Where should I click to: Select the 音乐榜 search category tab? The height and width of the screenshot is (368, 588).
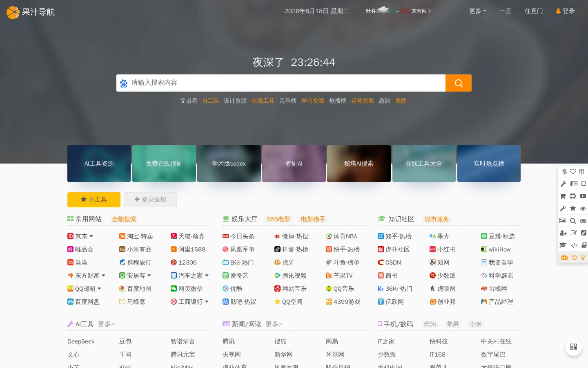[288, 101]
